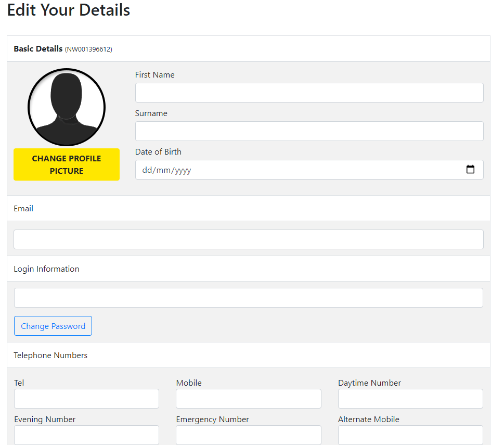Click into the Surname text box
The image size is (504, 445).
309,131
